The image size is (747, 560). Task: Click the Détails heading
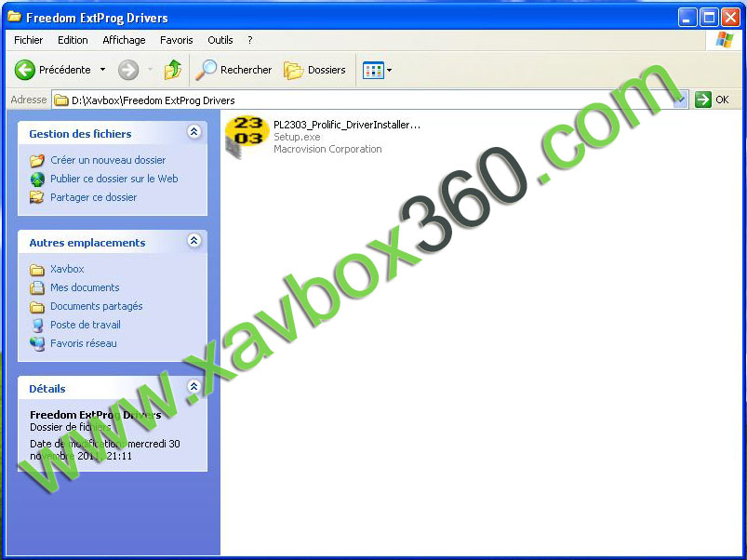coord(47,389)
